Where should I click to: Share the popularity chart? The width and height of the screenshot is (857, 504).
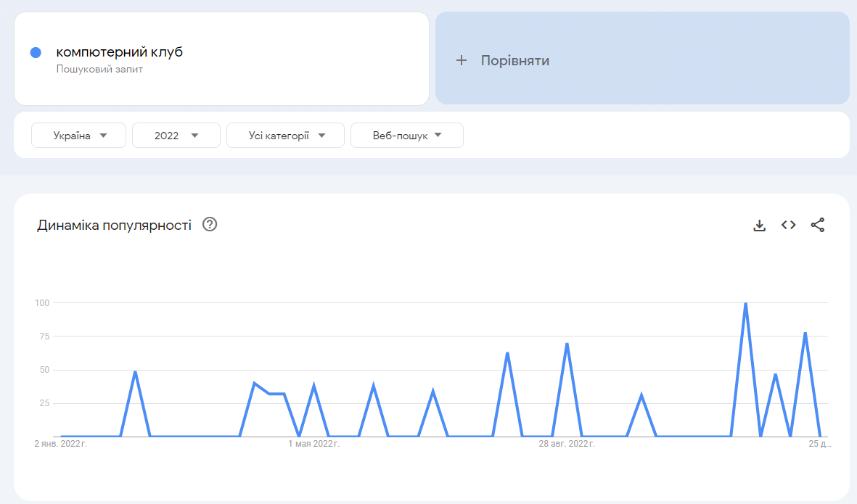[x=818, y=225]
